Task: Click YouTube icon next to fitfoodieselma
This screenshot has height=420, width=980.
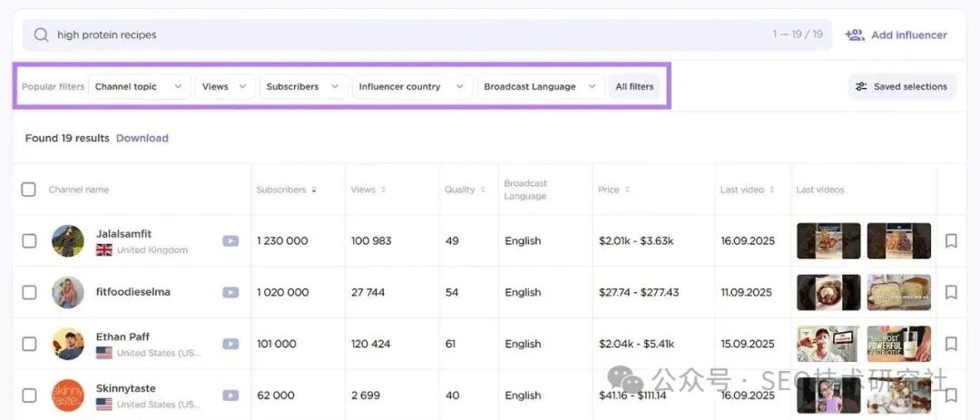Action: click(230, 293)
